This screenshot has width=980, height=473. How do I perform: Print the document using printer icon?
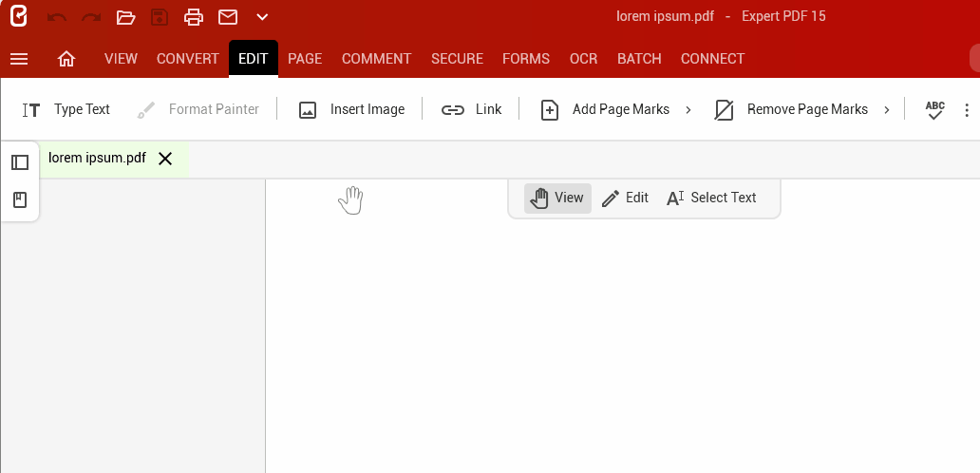(x=194, y=17)
